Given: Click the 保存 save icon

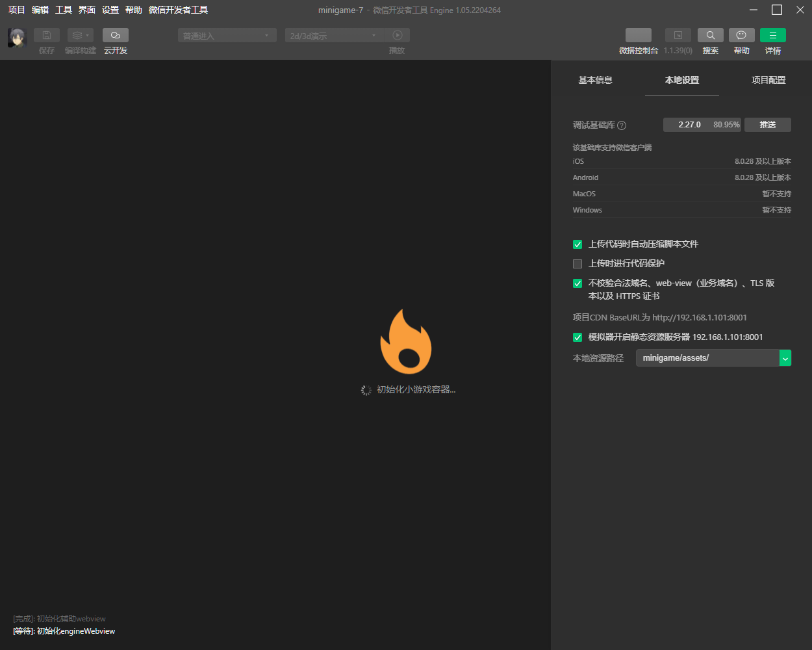Looking at the screenshot, I should [47, 35].
